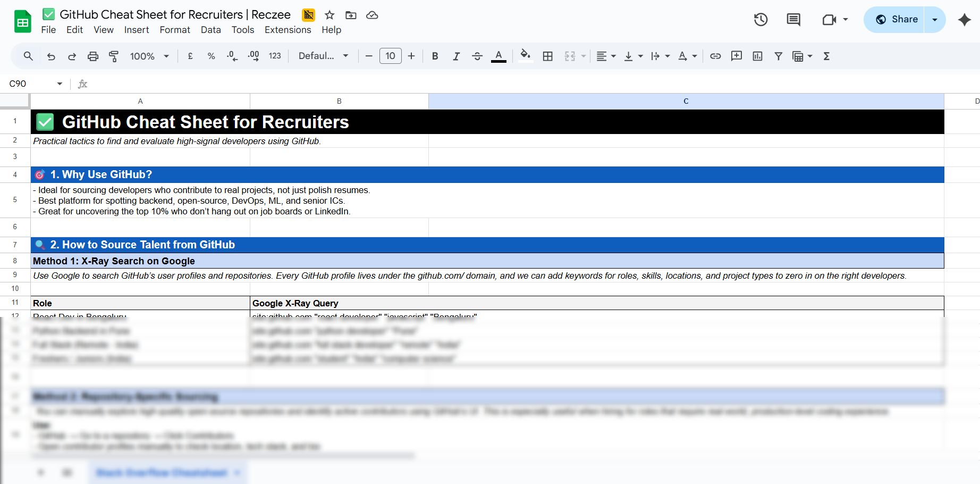Open the Gemini sparkle assistant

tap(964, 20)
